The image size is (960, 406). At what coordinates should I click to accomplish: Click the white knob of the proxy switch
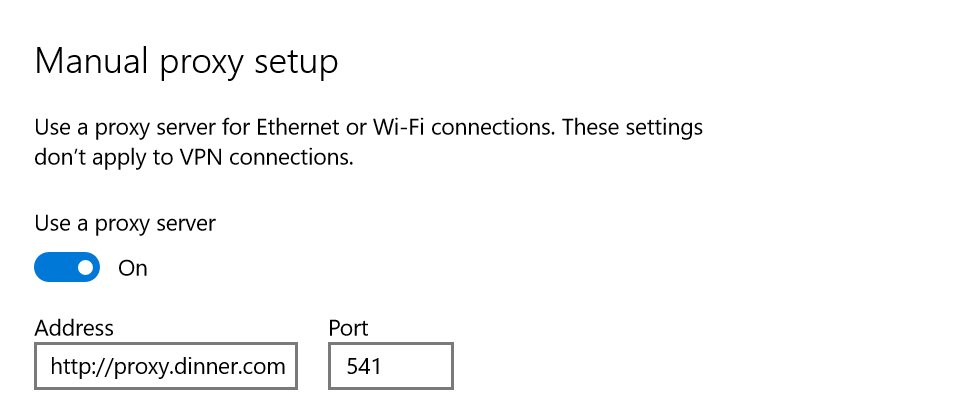(x=85, y=268)
